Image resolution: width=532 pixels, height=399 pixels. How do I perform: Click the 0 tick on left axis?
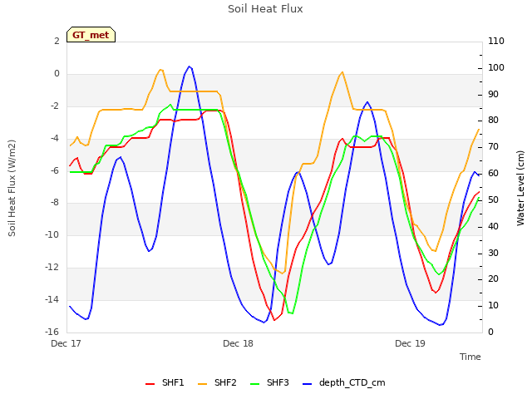[x=57, y=74]
